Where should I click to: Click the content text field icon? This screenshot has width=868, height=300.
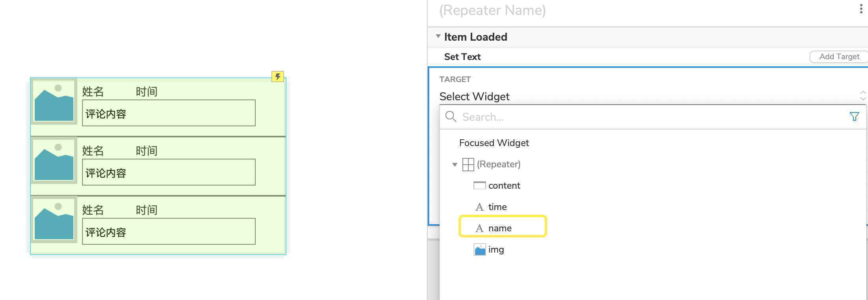[479, 186]
